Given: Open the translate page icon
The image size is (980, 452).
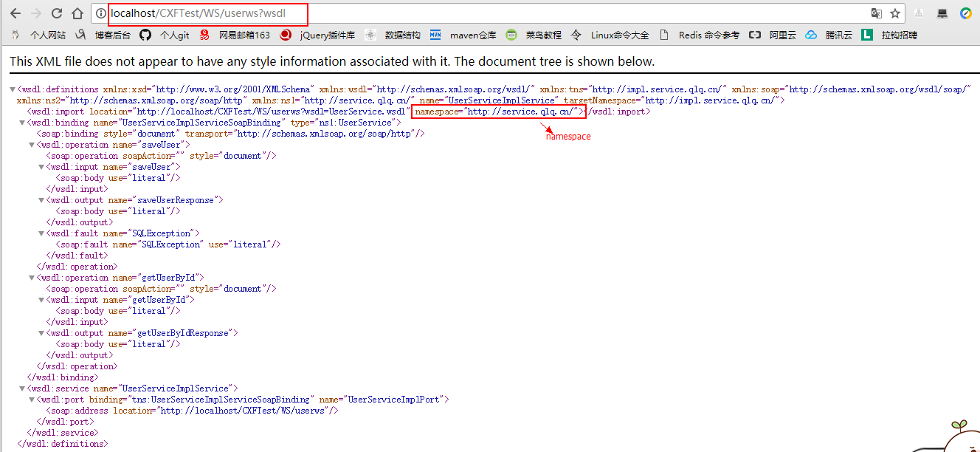Looking at the screenshot, I should (877, 13).
